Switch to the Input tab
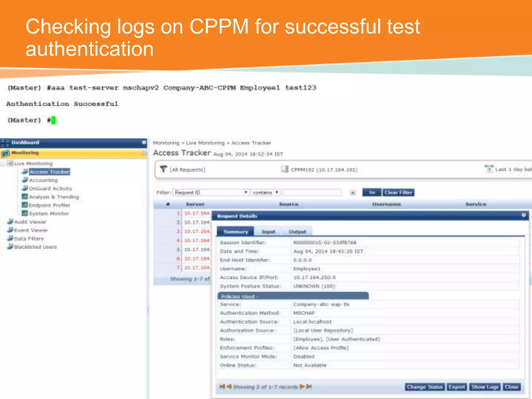The height and width of the screenshot is (399, 532). click(x=268, y=231)
